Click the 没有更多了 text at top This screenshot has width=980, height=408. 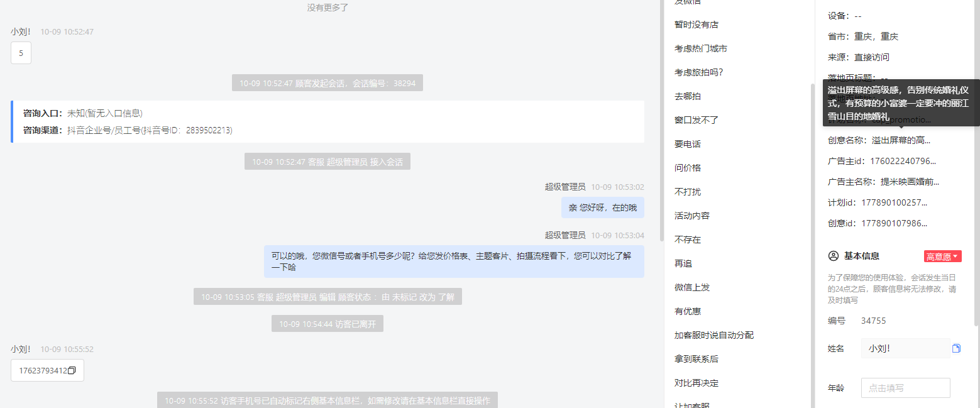pyautogui.click(x=328, y=8)
